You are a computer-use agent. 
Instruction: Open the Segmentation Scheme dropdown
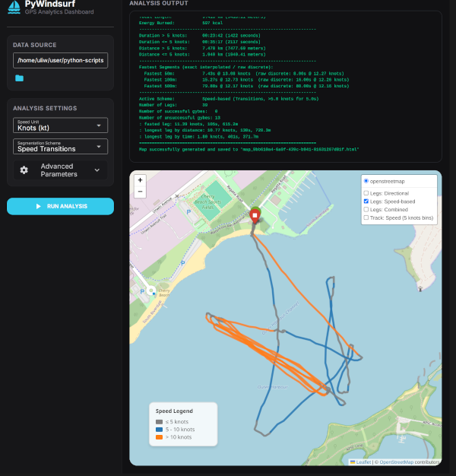pos(60,147)
